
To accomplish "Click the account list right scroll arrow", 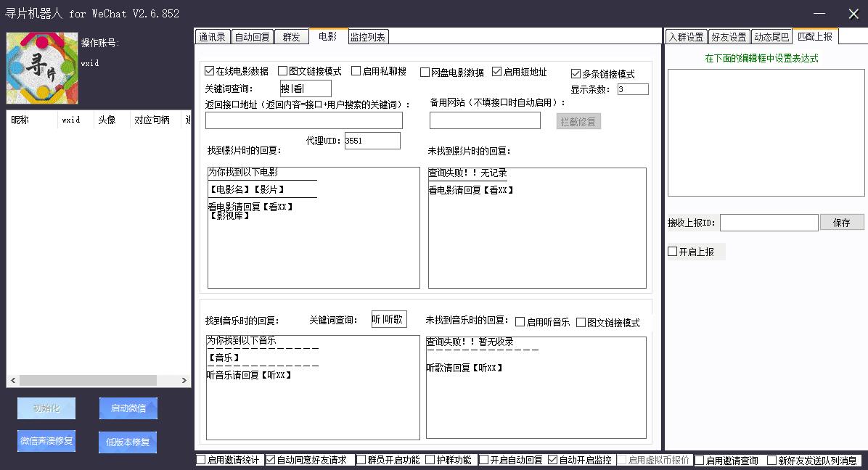I will click(184, 380).
